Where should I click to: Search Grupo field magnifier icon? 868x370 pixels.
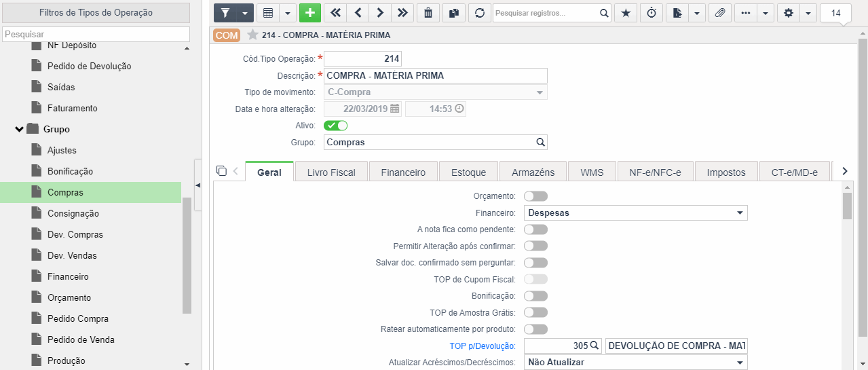[x=540, y=143]
